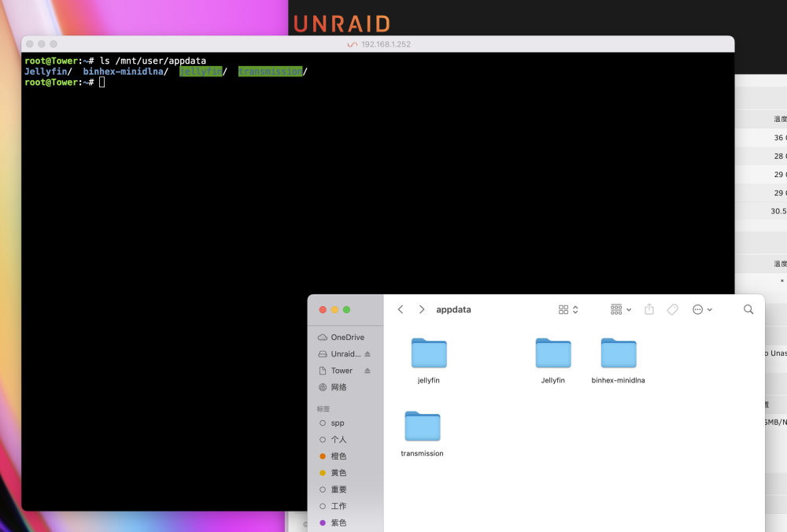Switch Finder icon view mode
The height and width of the screenshot is (532, 787).
point(568,309)
